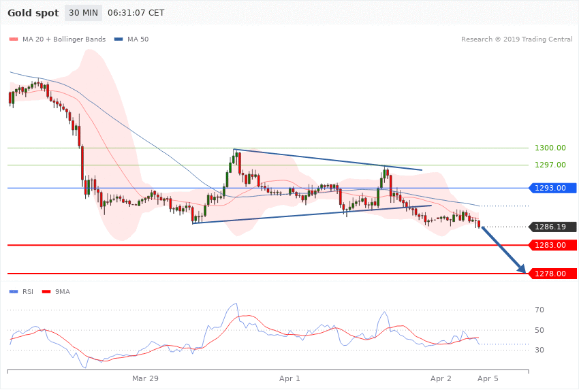Click the RSI 30 axis value
This screenshot has width=579, height=392.
click(539, 350)
